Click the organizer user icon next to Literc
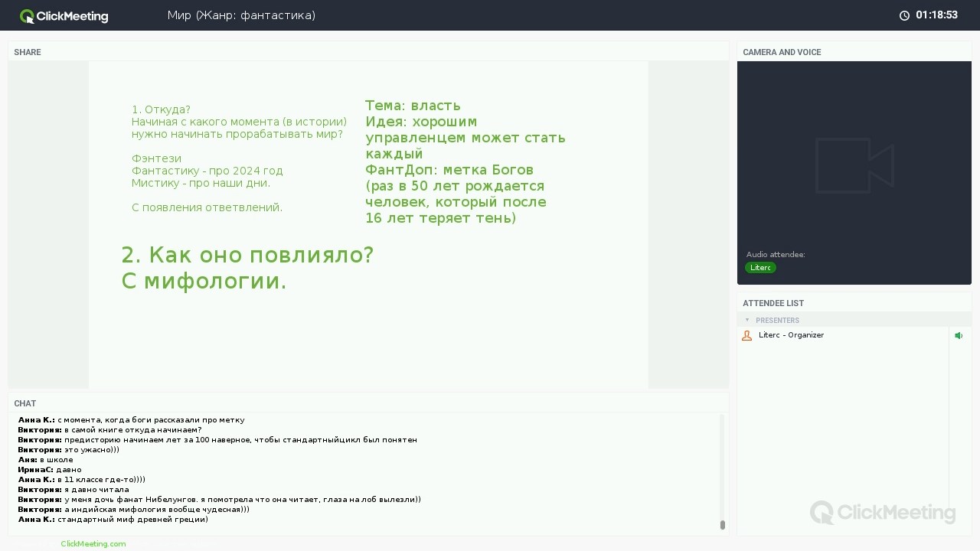This screenshot has width=980, height=551. [x=747, y=336]
